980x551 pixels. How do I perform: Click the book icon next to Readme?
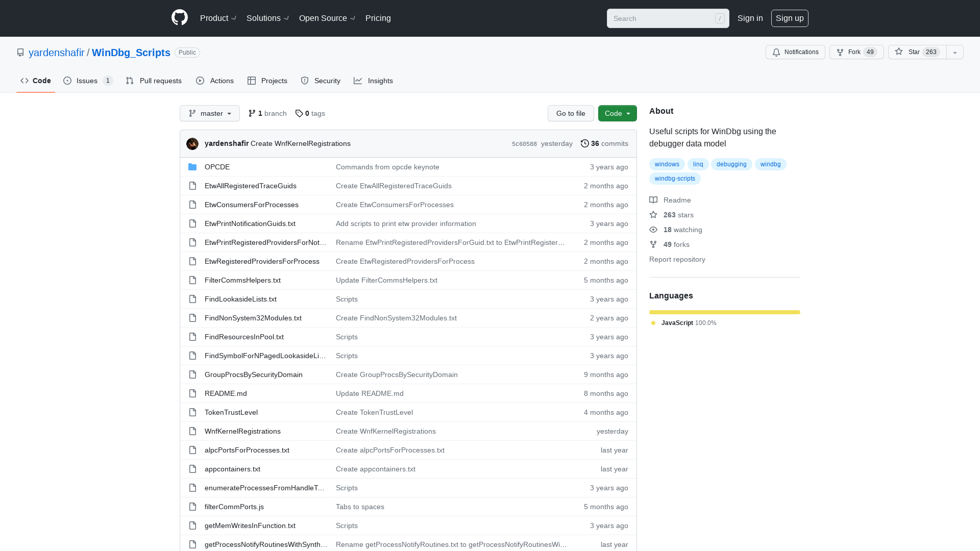tap(653, 200)
